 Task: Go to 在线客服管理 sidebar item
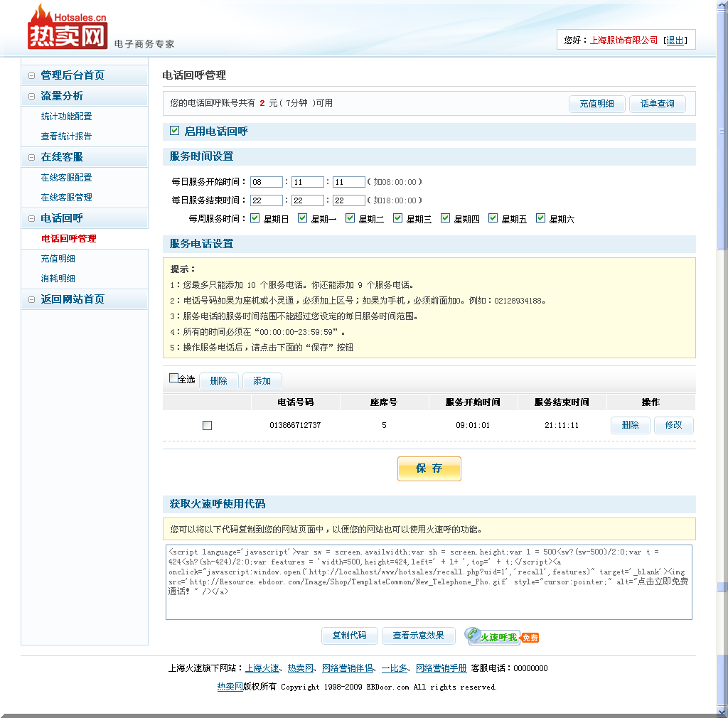[x=66, y=198]
